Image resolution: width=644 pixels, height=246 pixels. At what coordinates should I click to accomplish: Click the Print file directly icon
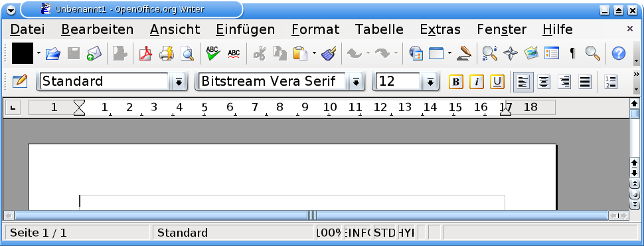(x=167, y=53)
